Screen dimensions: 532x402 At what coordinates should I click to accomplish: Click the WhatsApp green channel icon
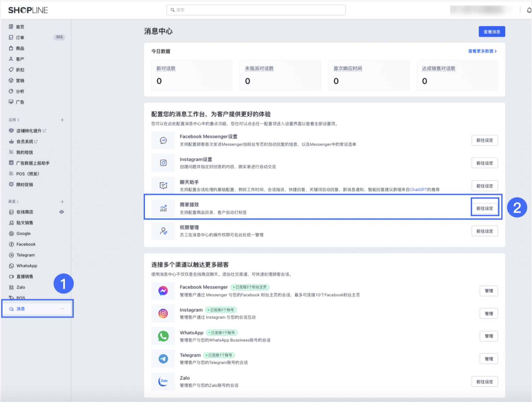(163, 336)
